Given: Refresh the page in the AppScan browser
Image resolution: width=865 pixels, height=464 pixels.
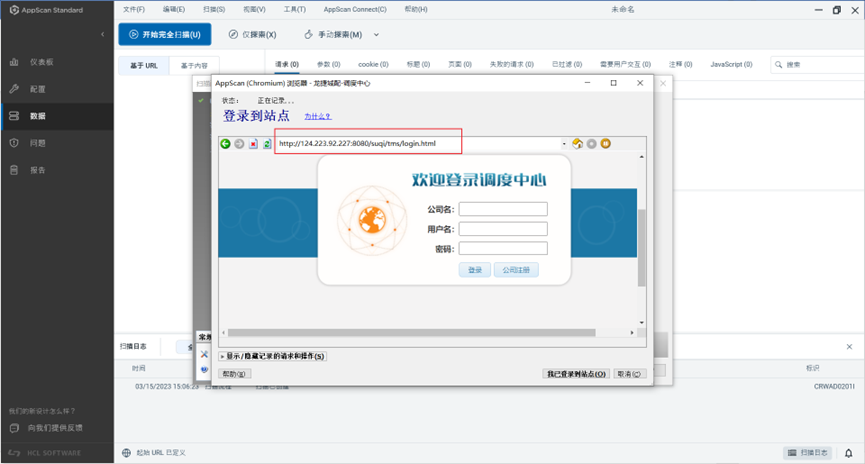Looking at the screenshot, I should coord(267,143).
